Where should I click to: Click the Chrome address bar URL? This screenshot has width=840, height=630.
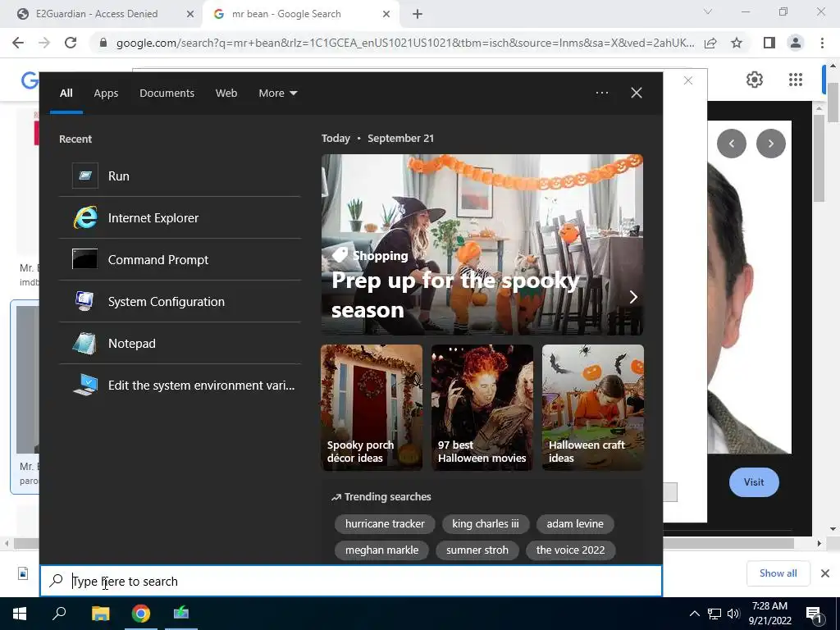(x=405, y=43)
